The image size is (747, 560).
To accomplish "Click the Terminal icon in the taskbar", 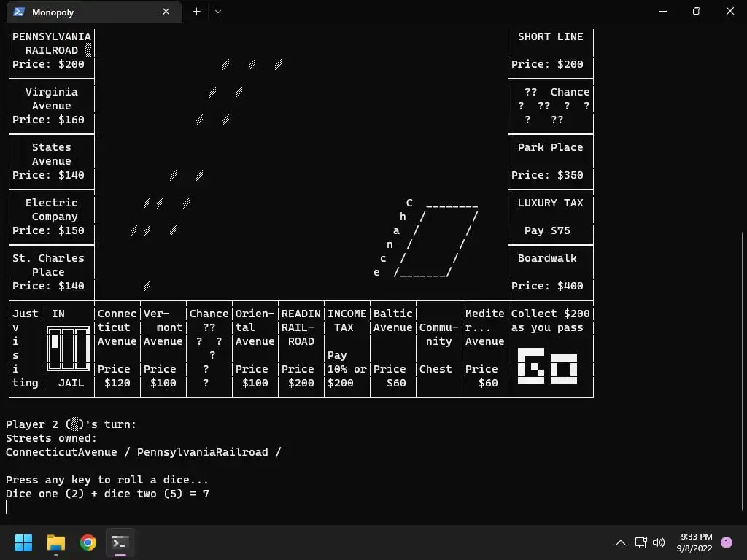I will click(120, 542).
